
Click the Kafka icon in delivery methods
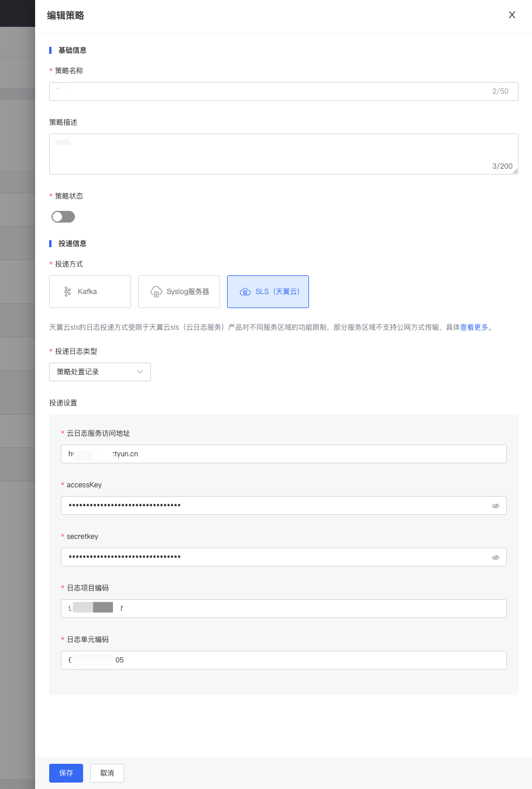tap(68, 292)
